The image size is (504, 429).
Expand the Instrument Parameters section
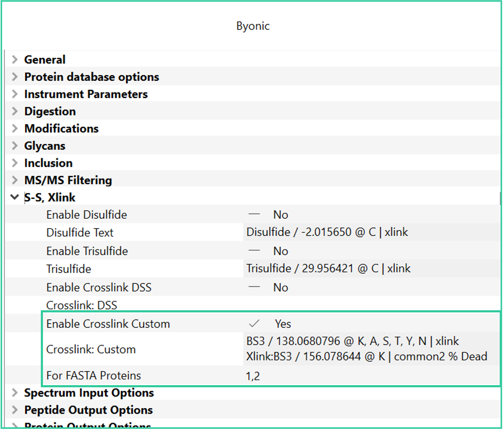point(14,94)
